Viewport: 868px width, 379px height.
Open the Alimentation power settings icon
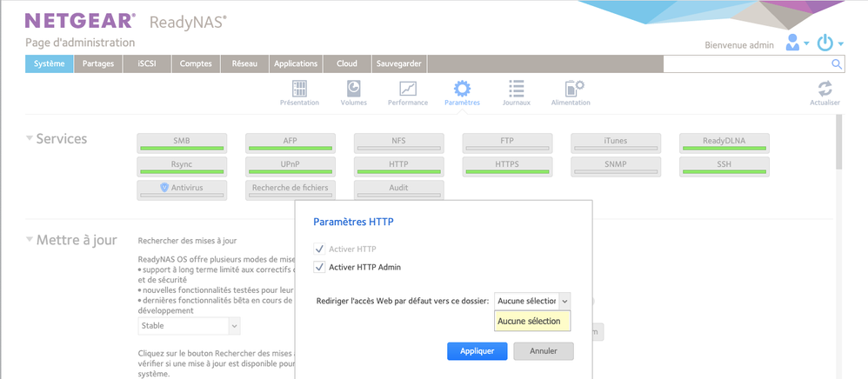pos(573,89)
